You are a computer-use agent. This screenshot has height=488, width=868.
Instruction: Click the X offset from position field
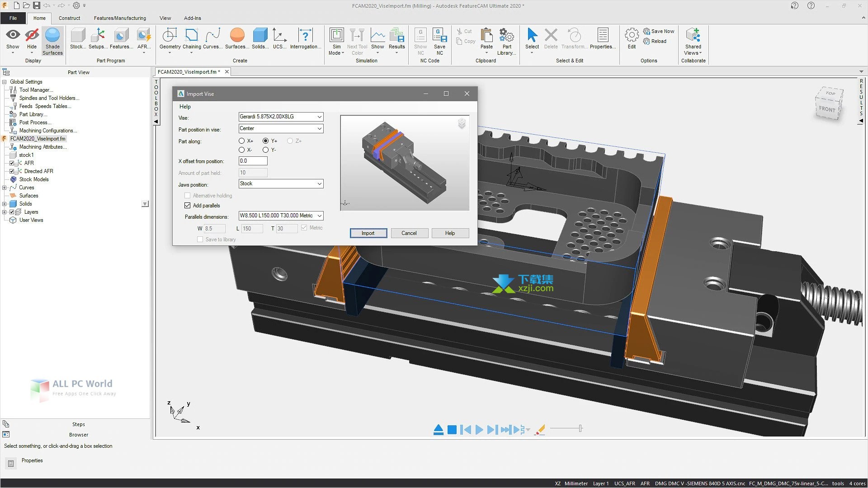point(253,161)
